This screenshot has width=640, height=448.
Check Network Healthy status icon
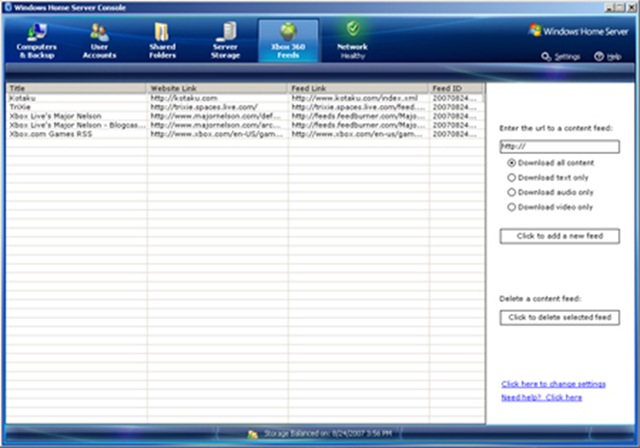point(353,29)
